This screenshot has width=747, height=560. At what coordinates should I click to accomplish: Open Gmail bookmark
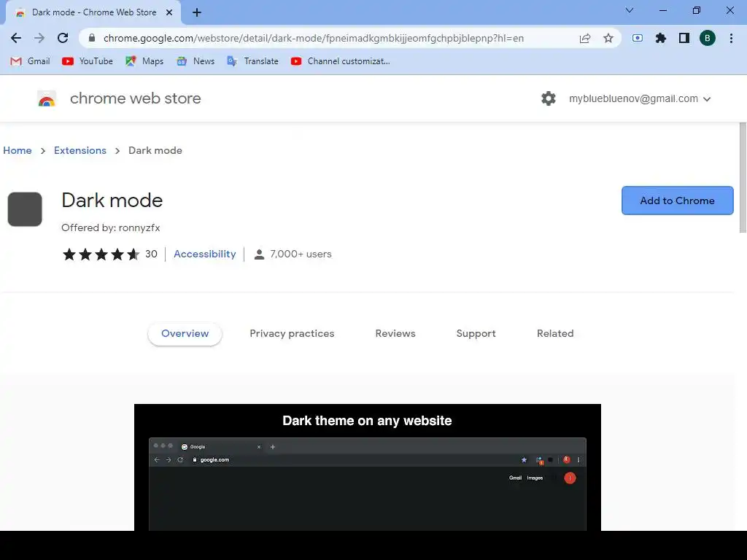(x=30, y=61)
